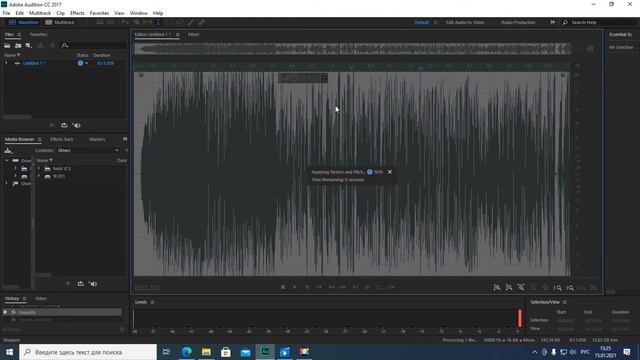
Task: Open Microsoft Edge from taskbar
Action: 187,352
